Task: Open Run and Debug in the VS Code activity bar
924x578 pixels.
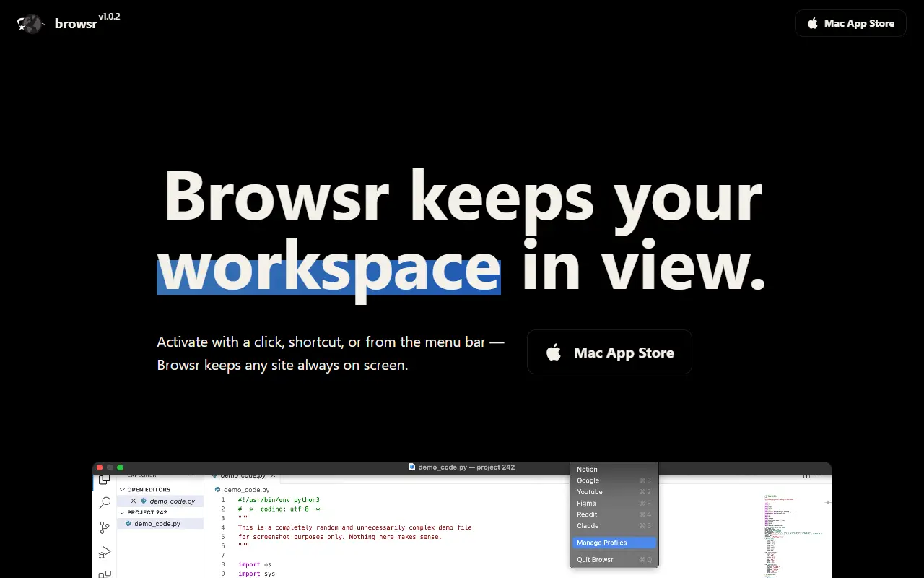Action: (x=105, y=553)
